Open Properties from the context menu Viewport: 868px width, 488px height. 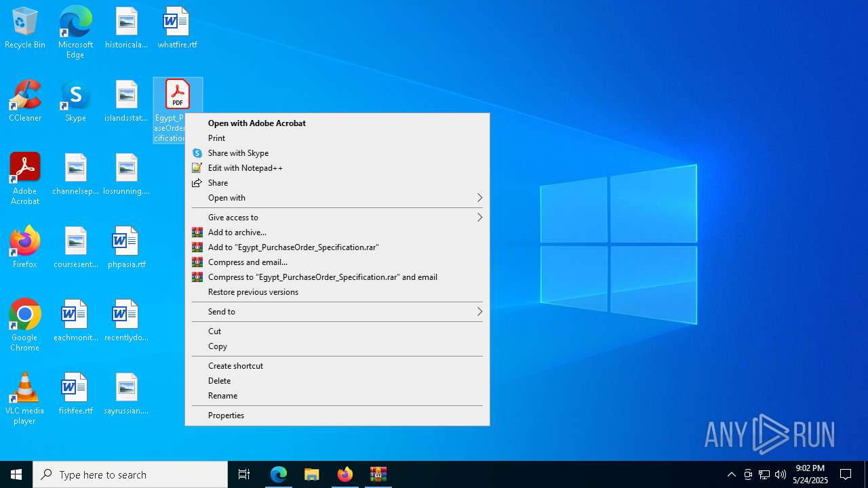click(x=337, y=415)
